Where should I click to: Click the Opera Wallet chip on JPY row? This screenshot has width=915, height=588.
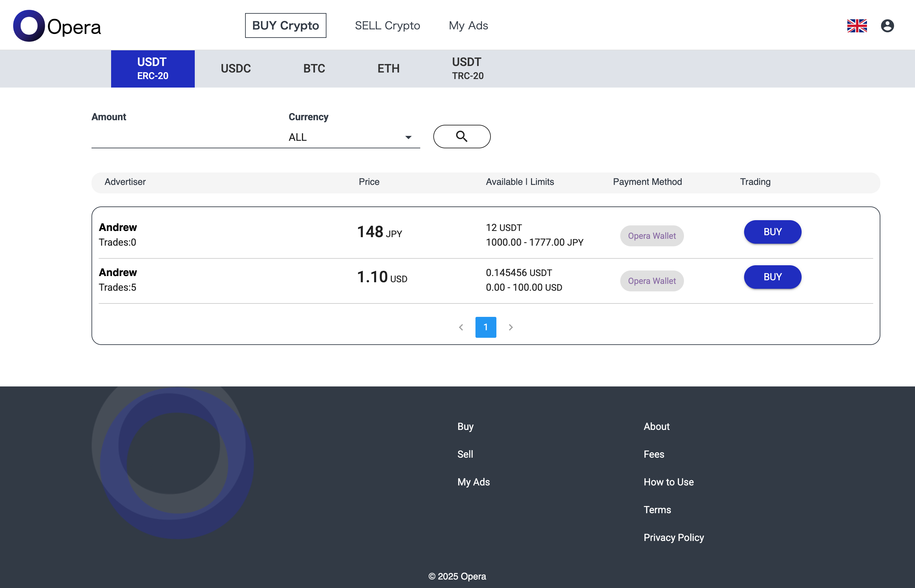(652, 236)
